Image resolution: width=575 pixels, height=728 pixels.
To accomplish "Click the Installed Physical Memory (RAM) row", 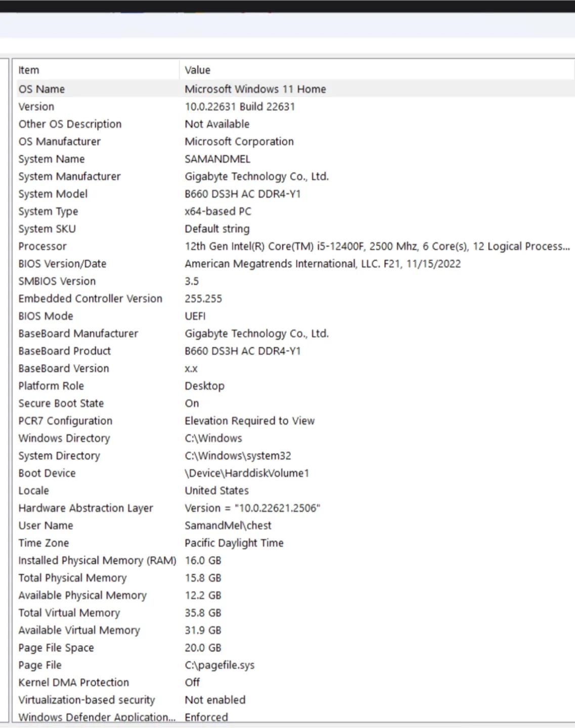I will click(97, 561).
